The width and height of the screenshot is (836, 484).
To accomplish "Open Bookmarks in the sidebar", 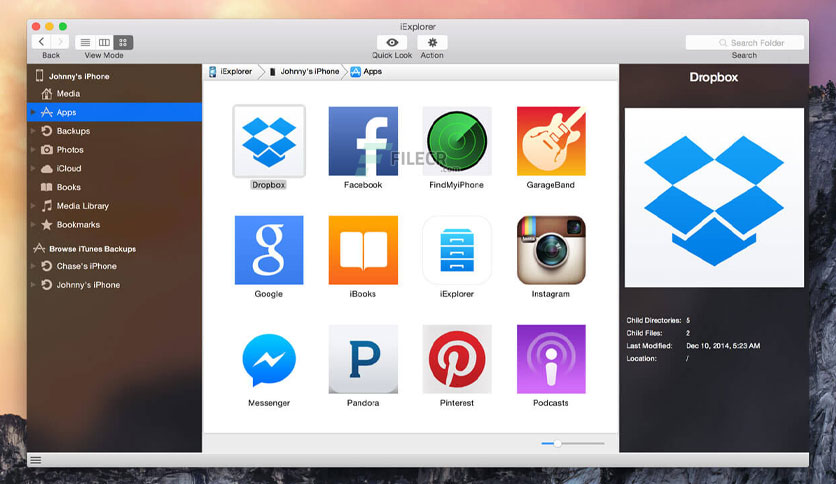I will pos(78,224).
